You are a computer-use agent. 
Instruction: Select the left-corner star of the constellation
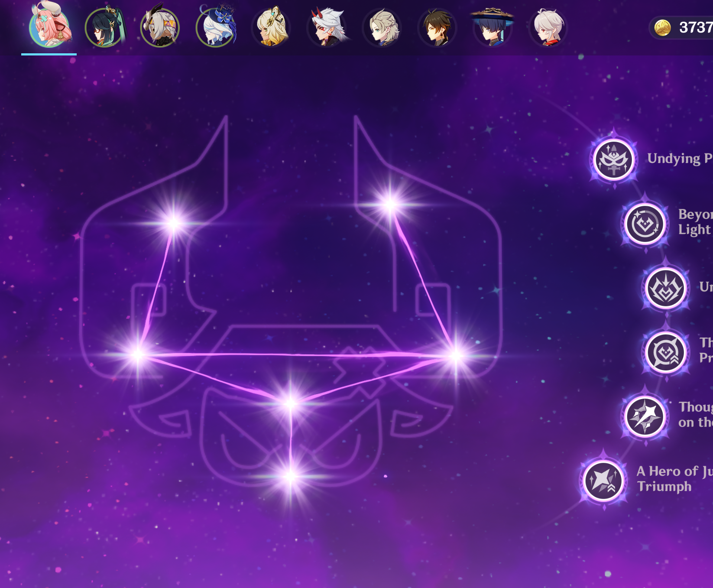[138, 354]
